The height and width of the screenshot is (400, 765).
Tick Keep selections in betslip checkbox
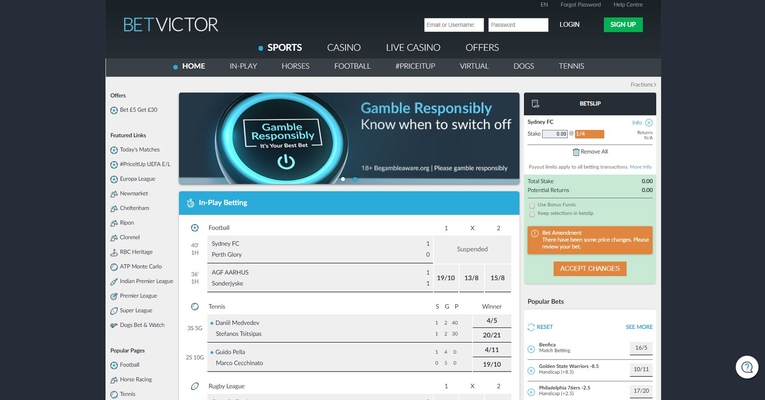coord(532,214)
